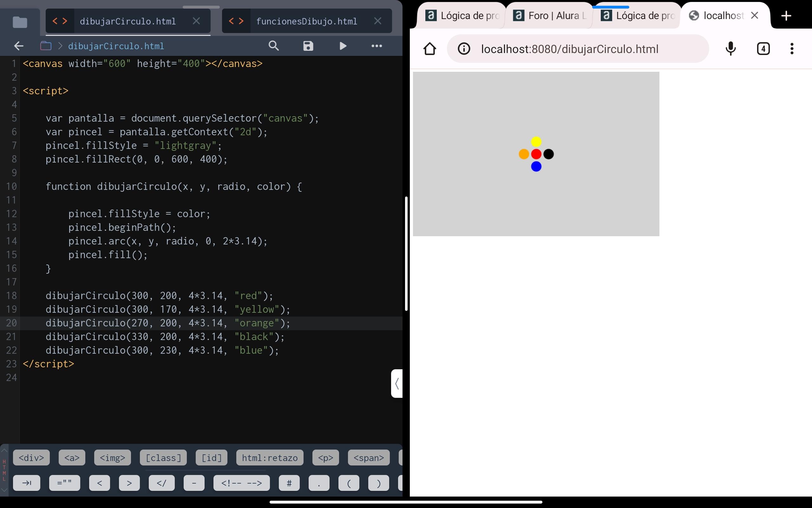Click the editor vertical scrollbar

[x=406, y=253]
